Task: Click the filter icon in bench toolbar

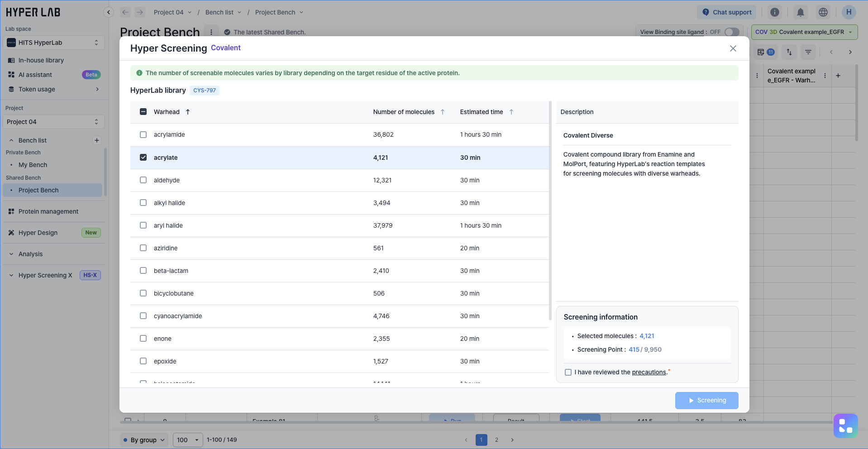Action: pyautogui.click(x=808, y=52)
